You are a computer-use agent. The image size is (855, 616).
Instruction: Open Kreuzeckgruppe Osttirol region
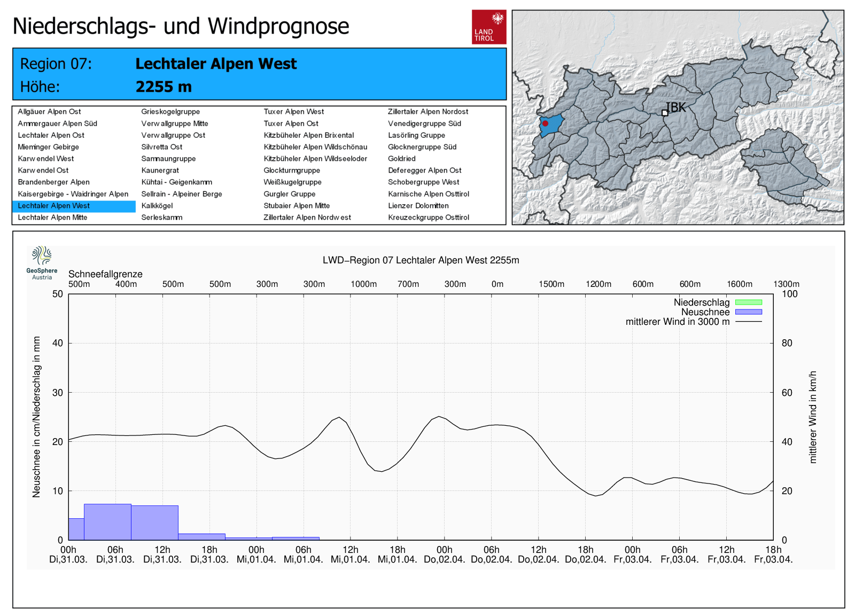(428, 217)
